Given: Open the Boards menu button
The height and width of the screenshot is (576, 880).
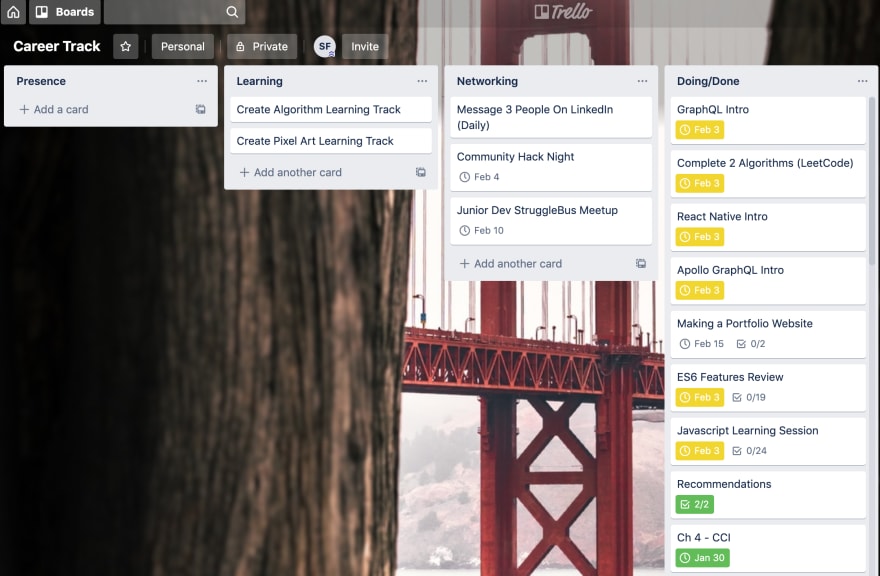Looking at the screenshot, I should tap(65, 12).
